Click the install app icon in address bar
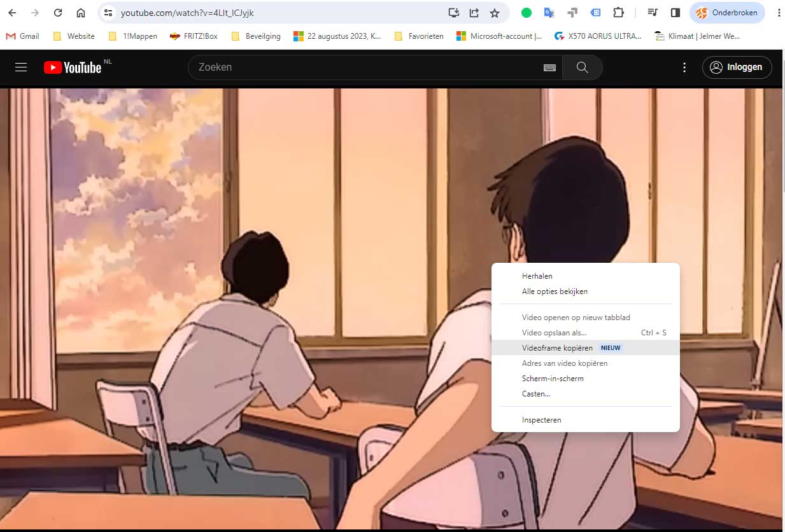 (453, 13)
